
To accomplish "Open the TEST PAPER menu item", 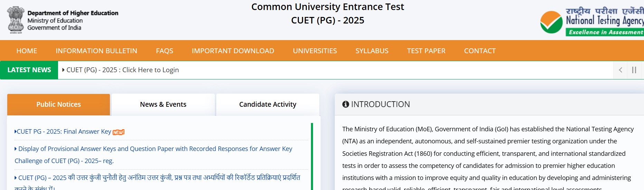I will (426, 51).
